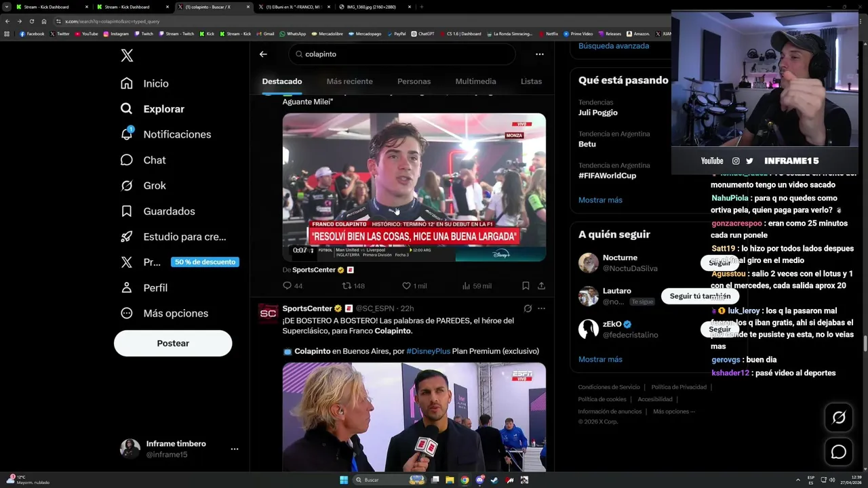The image size is (868, 488).
Task: Click the browser address bar
Action: [359, 21]
